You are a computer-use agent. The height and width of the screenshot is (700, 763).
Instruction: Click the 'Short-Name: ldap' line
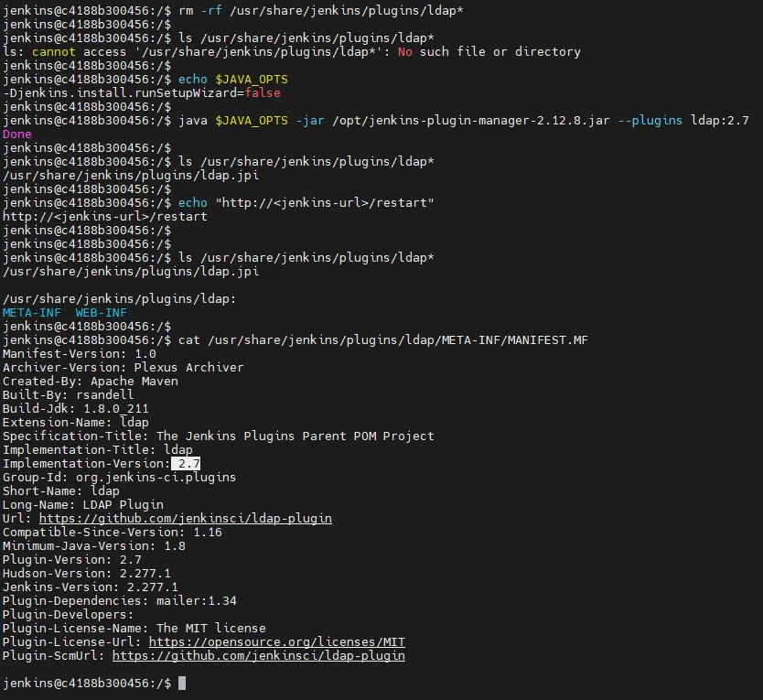tap(60, 490)
